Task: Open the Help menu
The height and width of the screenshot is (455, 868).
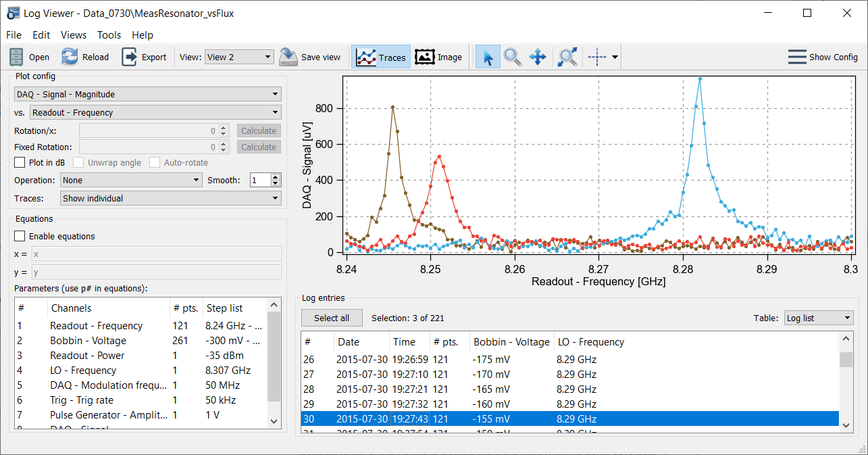Action: click(143, 35)
